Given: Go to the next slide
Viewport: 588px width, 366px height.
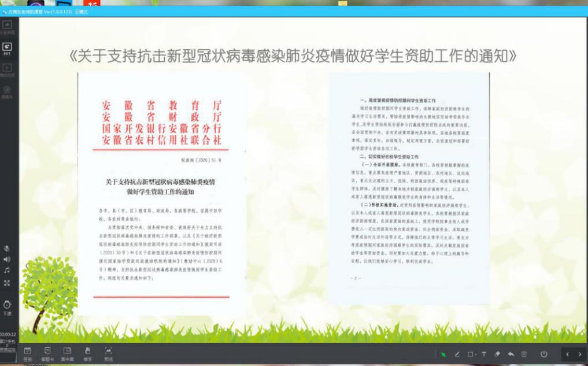Looking at the screenshot, I should point(580,354).
